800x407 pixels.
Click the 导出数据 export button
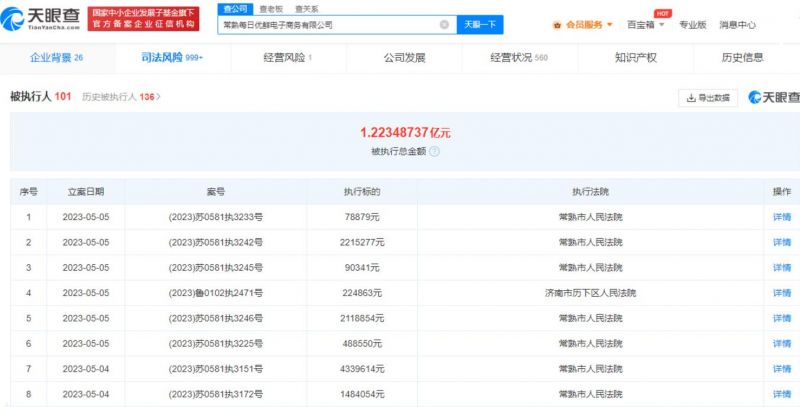tap(708, 98)
